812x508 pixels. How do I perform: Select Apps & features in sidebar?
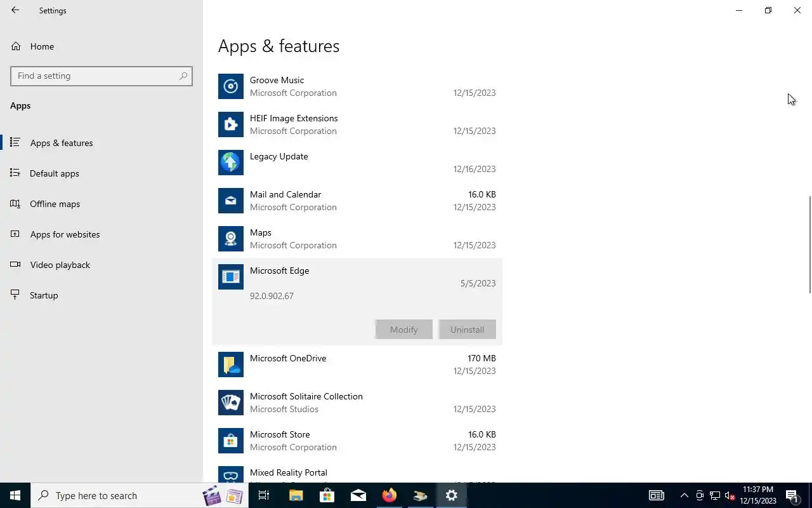coord(101,143)
